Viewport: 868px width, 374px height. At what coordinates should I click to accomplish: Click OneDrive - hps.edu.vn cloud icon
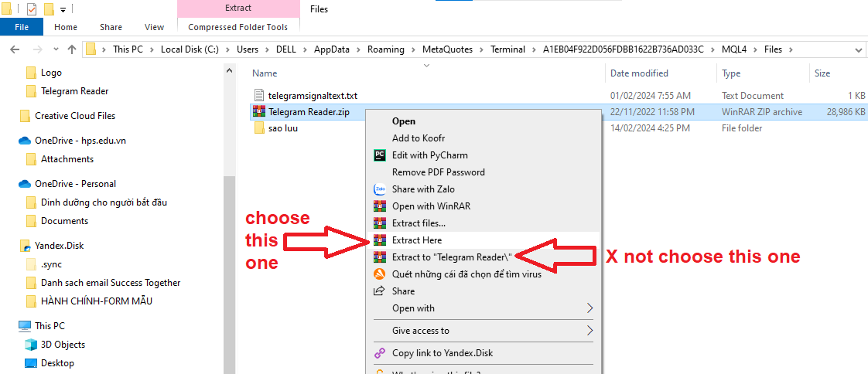point(24,141)
